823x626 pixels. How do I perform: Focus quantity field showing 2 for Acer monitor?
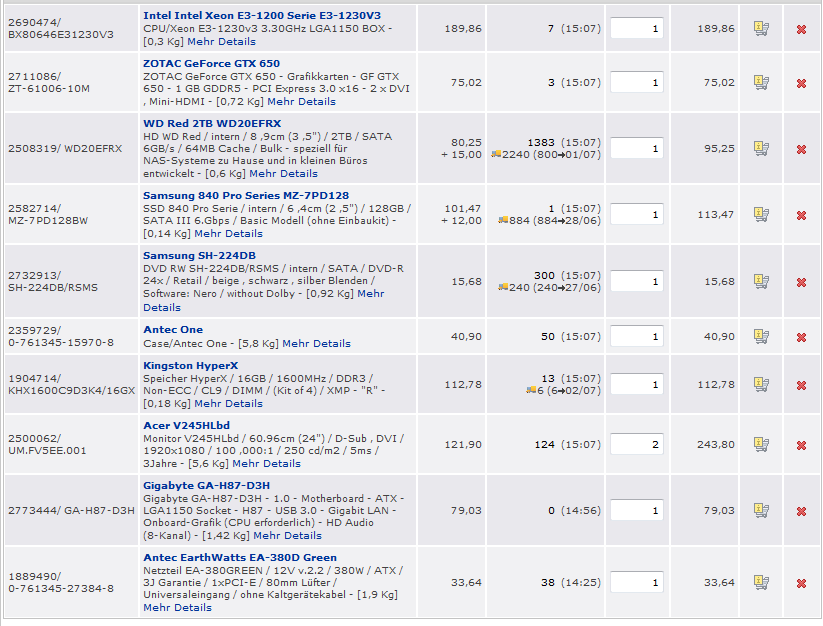637,444
